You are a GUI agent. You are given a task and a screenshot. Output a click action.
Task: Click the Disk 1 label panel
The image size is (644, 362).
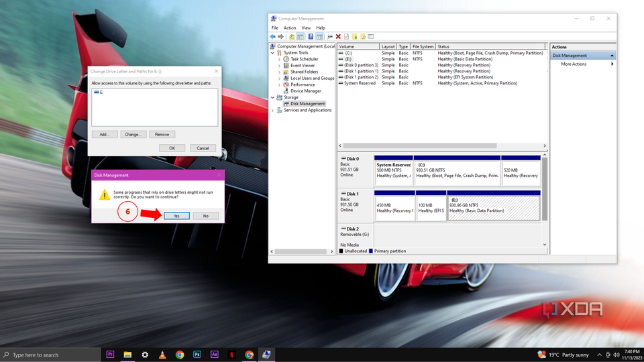356,205
